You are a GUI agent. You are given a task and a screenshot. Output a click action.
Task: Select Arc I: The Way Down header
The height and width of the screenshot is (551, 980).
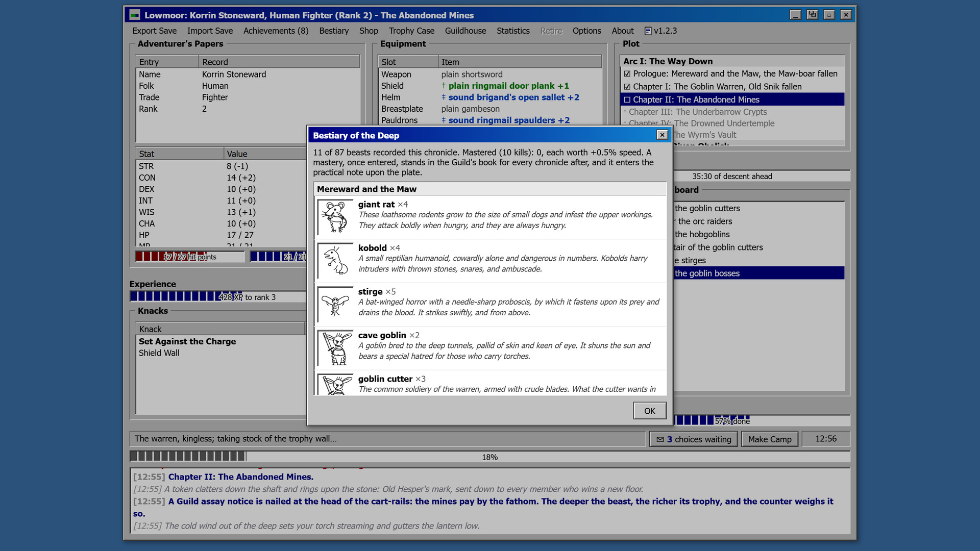click(732, 61)
